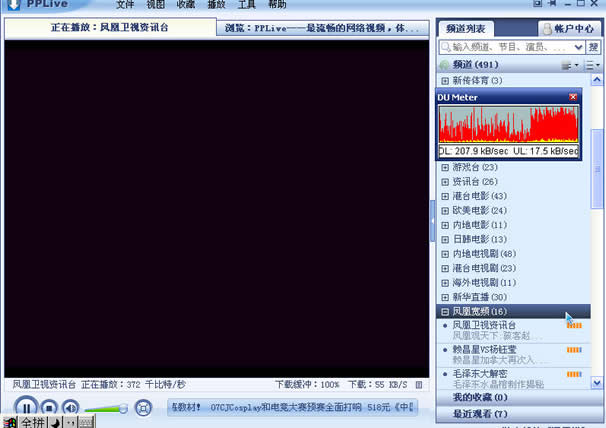Select the 凤凰卫视资讯台 channel
This screenshot has height=428, width=606.
(514, 331)
